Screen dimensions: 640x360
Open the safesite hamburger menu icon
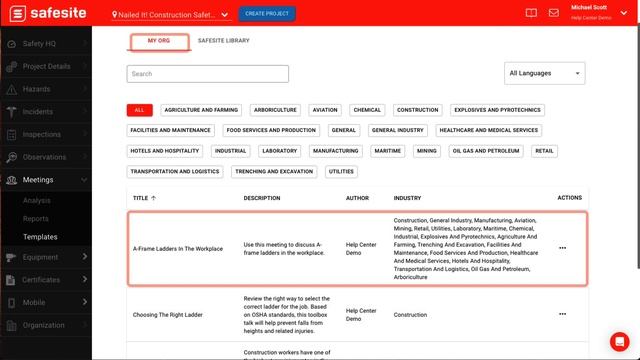pyautogui.click(x=18, y=13)
